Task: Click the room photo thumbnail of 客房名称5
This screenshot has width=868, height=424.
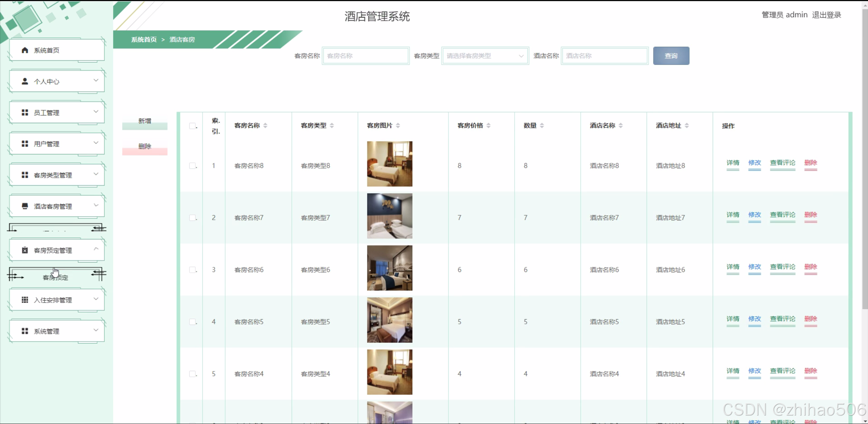Action: [389, 320]
